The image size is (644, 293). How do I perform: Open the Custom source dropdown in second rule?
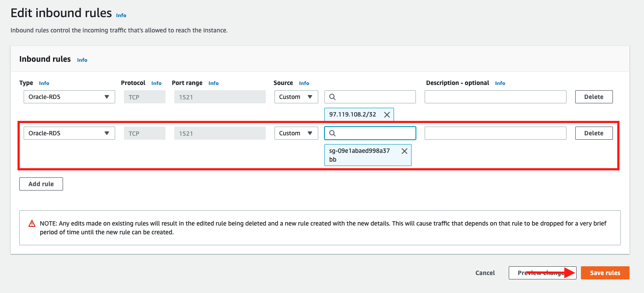pyautogui.click(x=296, y=133)
